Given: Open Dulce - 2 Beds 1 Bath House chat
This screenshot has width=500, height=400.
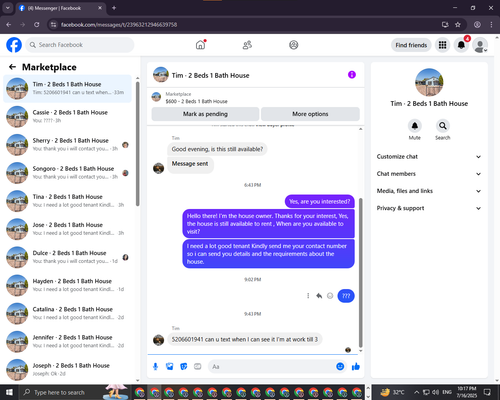Looking at the screenshot, I should tap(67, 257).
